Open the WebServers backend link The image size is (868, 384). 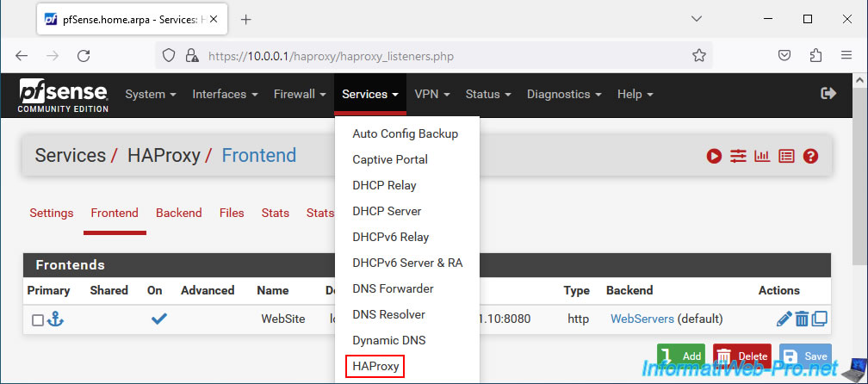coord(642,319)
